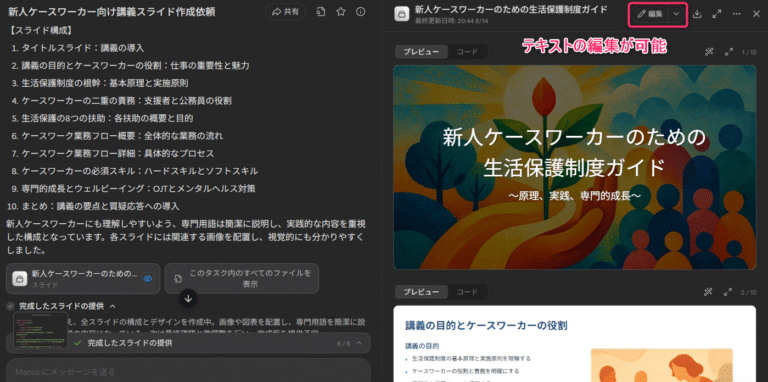Click the 1 / 10 slide counter
Viewport: 768px width, 382px height.
[x=748, y=52]
